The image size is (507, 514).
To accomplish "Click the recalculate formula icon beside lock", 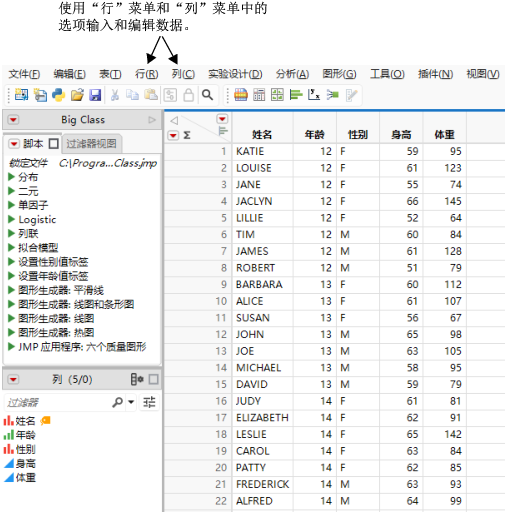I will pos(170,95).
